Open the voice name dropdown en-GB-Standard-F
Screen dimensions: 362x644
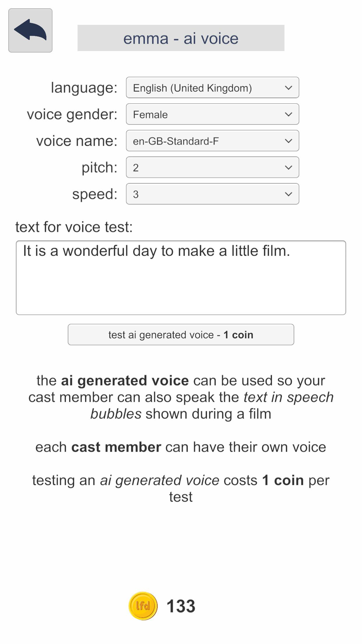212,141
